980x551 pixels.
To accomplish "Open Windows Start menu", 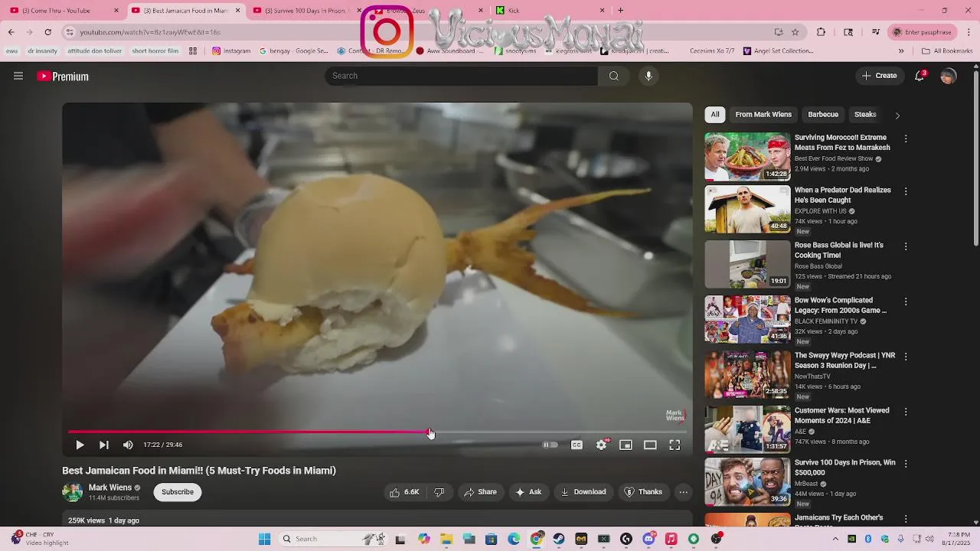I will pos(264,539).
